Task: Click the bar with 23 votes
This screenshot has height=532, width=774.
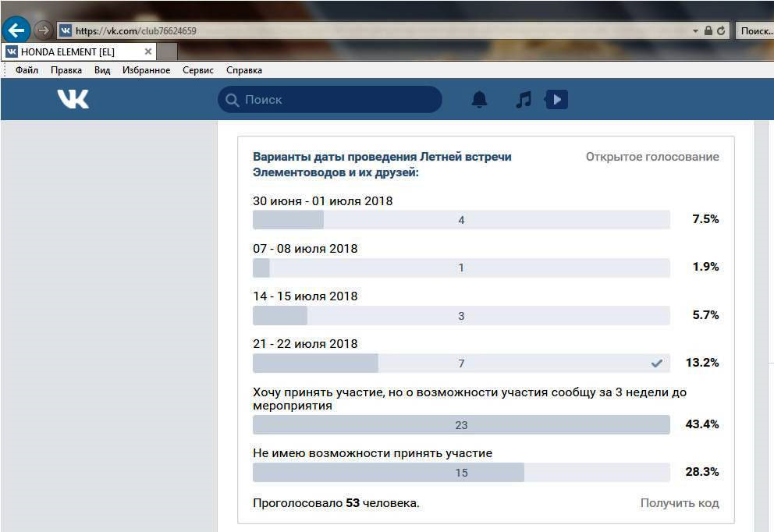Action: click(461, 425)
